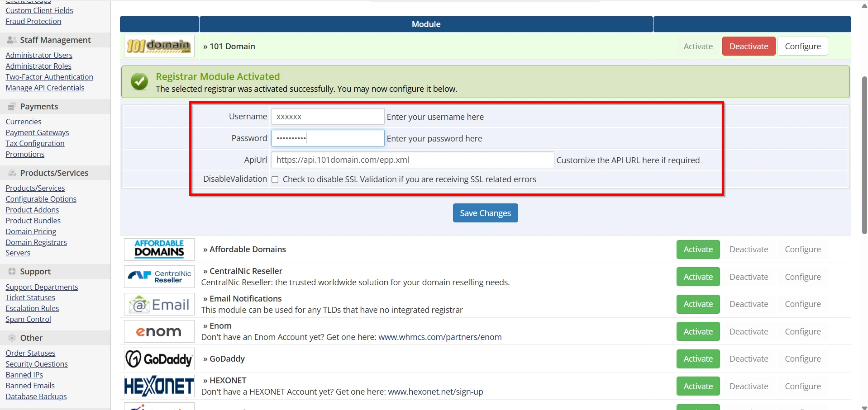
Task: Click the Other section icon
Action: pyautogui.click(x=12, y=338)
